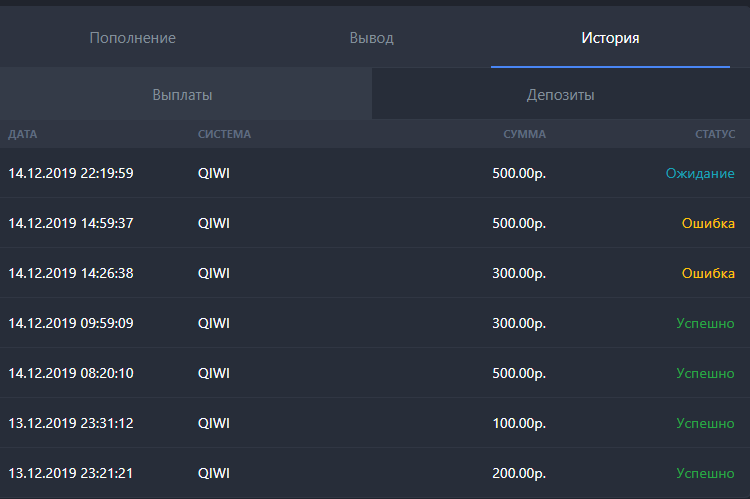Select the 13.12.2019 23:21:21 transaction date
750x499 pixels.
click(71, 473)
